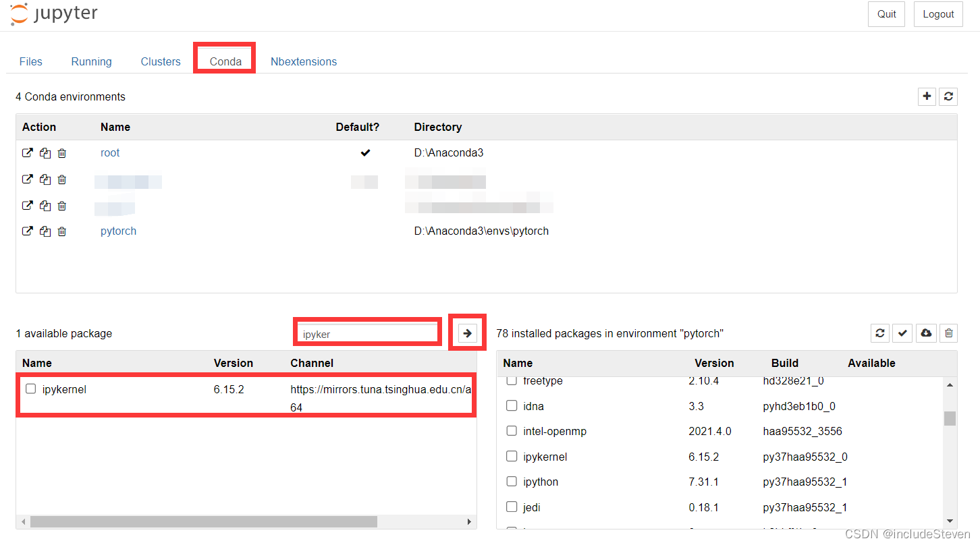The image size is (980, 545).
Task: Click jedi version 0.18.1
Action: point(705,507)
